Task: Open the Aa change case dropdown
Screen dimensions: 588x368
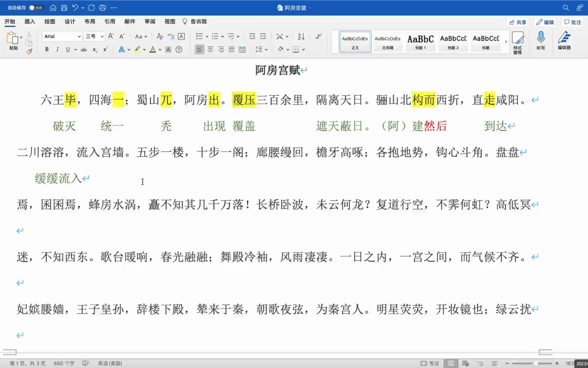Action: coord(141,36)
